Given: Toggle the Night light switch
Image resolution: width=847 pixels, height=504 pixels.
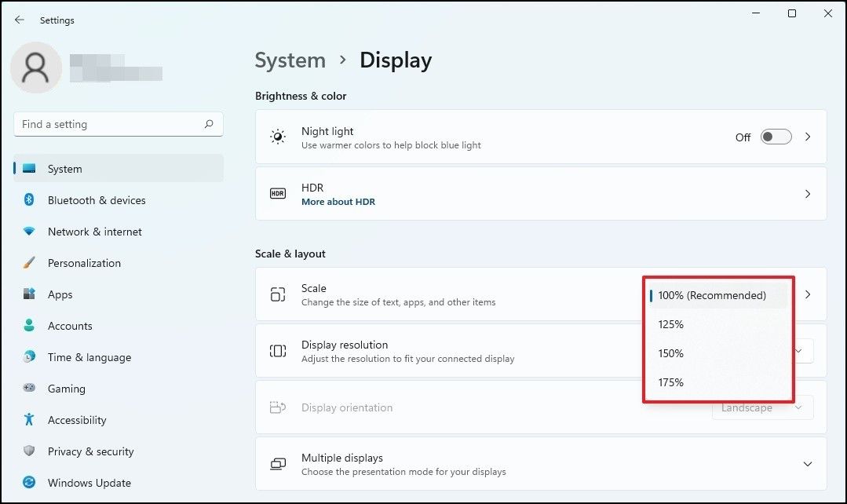Looking at the screenshot, I should pos(776,137).
